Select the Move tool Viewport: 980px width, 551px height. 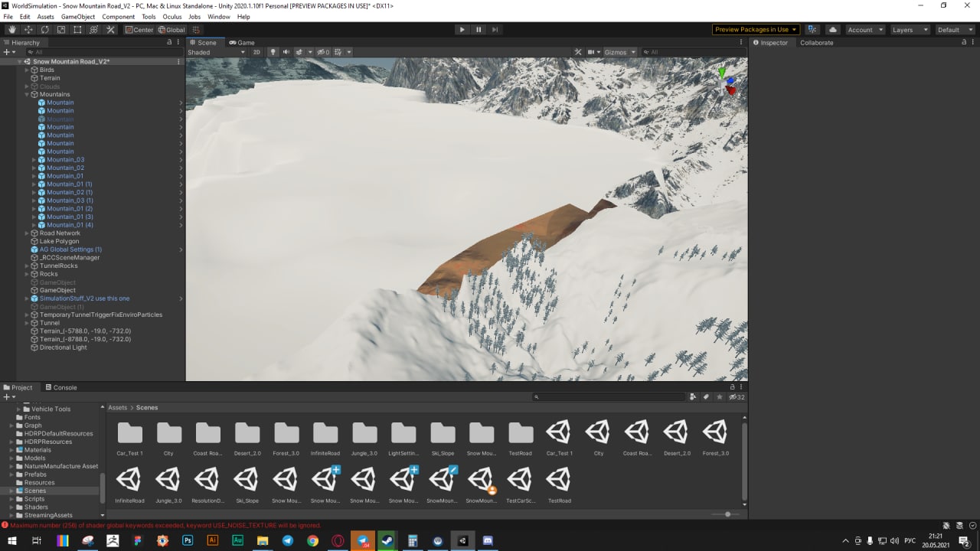(x=28, y=30)
